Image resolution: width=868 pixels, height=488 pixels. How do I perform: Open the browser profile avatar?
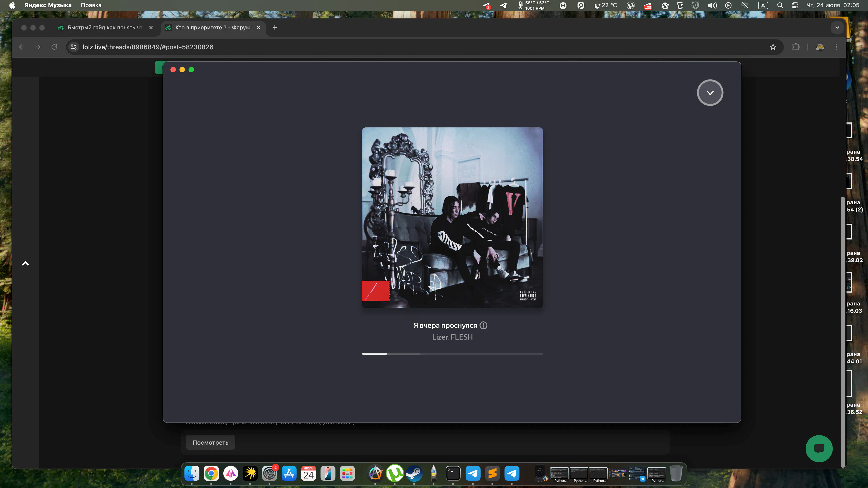820,47
